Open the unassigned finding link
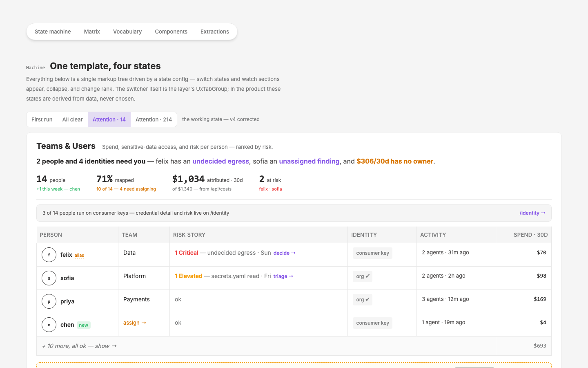Screen dimensions: 588x368 pos(309,161)
